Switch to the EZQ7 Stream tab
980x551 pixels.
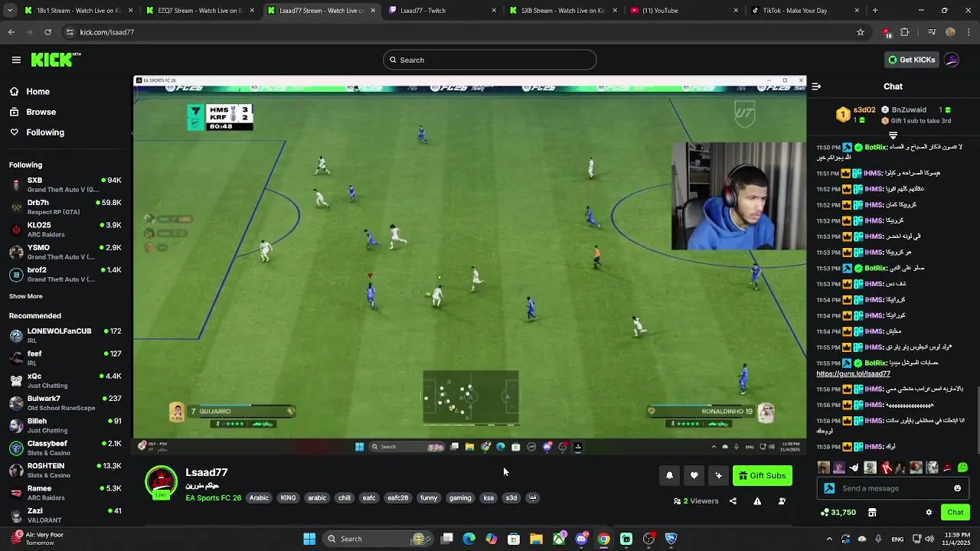click(x=199, y=11)
